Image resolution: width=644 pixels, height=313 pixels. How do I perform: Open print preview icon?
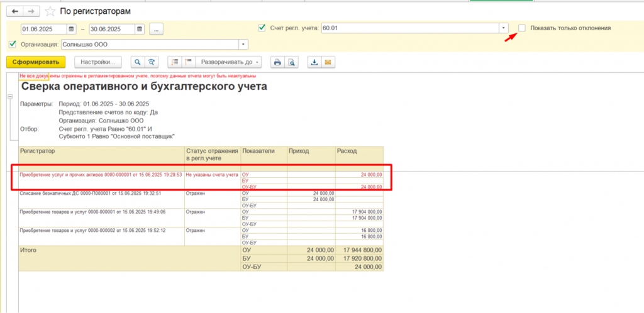(x=291, y=62)
